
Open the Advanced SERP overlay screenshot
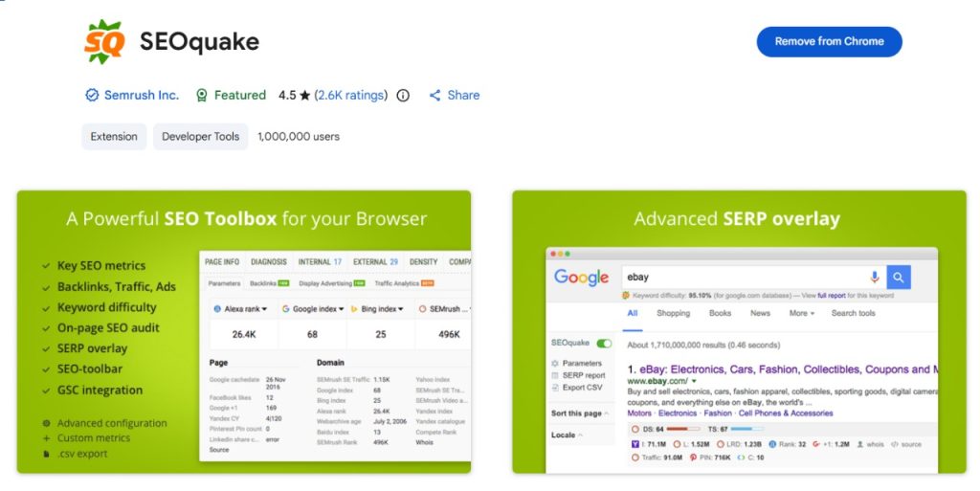tap(738, 331)
